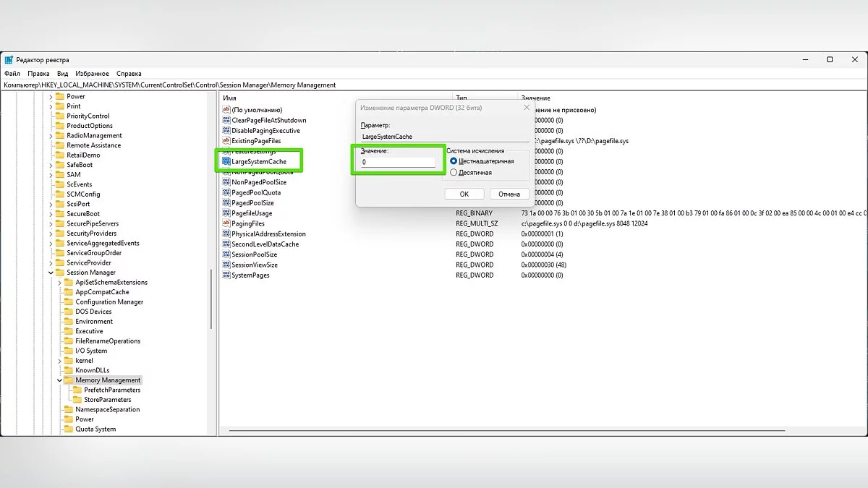Image resolution: width=868 pixels, height=488 pixels.
Task: Open the Избранное menu
Action: click(x=92, y=74)
